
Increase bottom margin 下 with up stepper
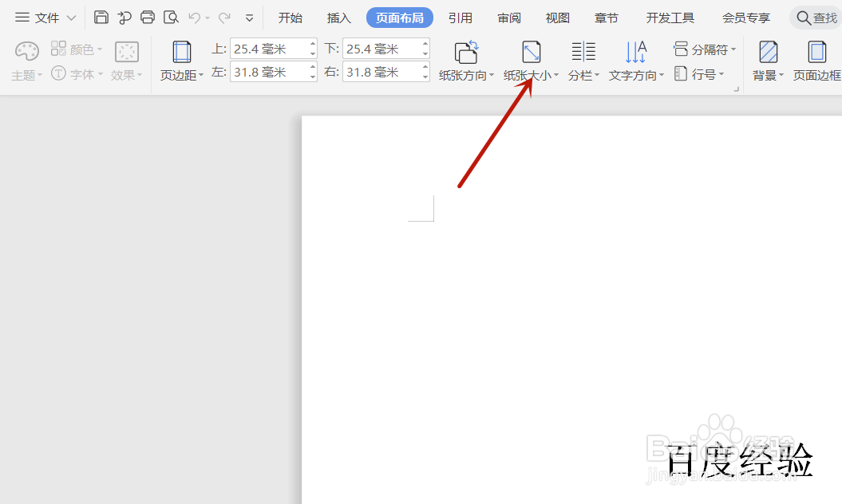coord(425,44)
